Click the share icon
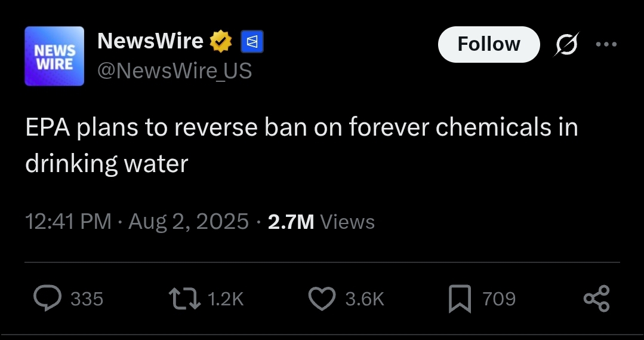The image size is (644, 340). click(597, 299)
